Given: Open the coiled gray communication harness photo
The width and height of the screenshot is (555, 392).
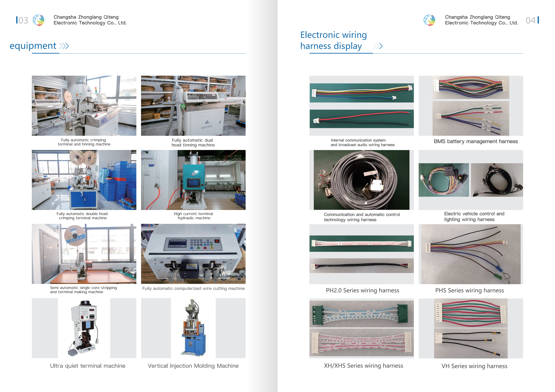Looking at the screenshot, I should click(x=361, y=180).
